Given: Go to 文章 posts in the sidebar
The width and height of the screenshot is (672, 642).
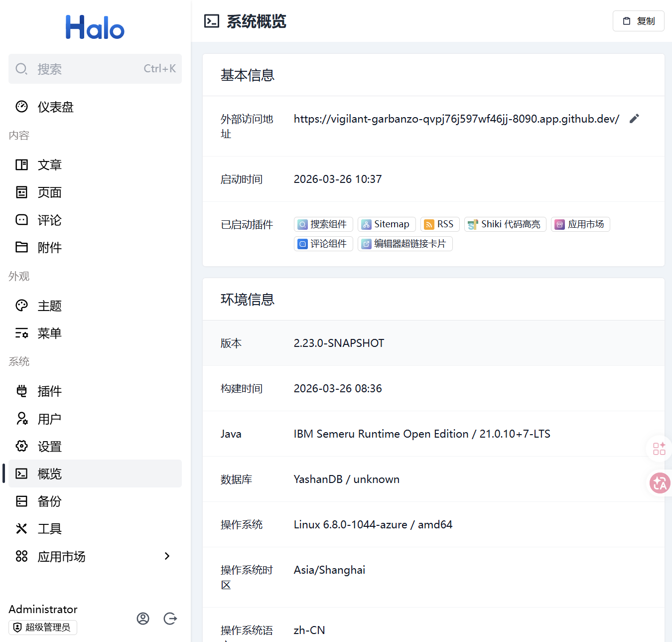Looking at the screenshot, I should 49,165.
